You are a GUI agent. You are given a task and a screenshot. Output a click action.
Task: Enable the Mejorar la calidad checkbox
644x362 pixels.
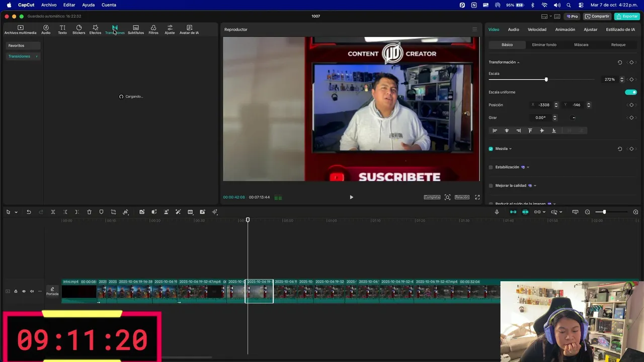(x=491, y=186)
